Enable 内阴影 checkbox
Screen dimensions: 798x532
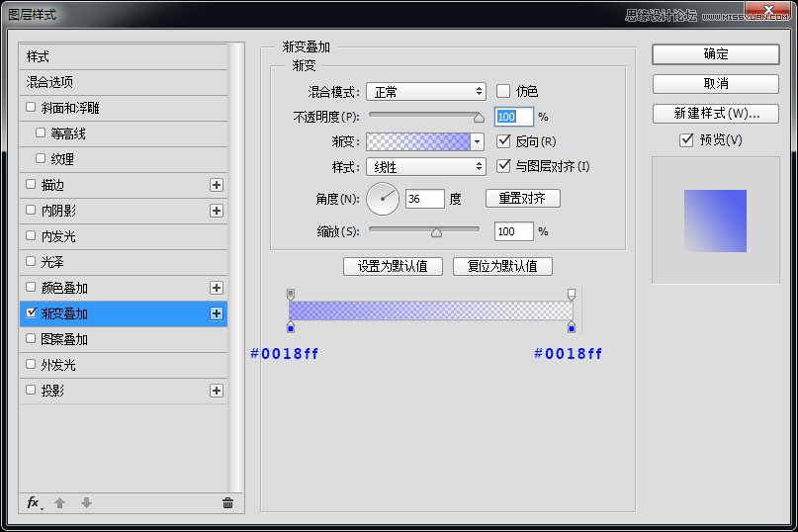[x=31, y=210]
